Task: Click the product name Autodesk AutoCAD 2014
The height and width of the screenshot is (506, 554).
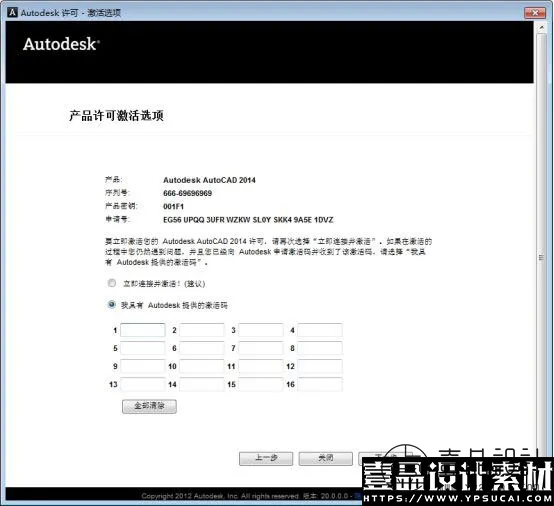Action: click(209, 180)
